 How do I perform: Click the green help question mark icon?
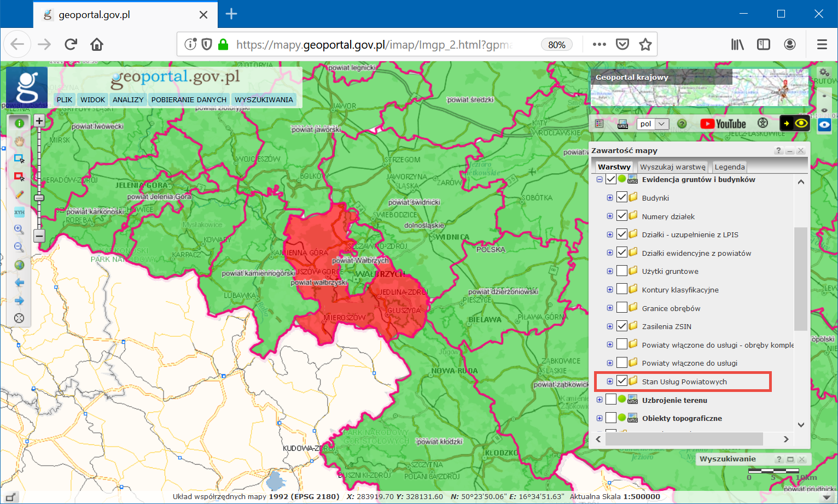coord(682,124)
